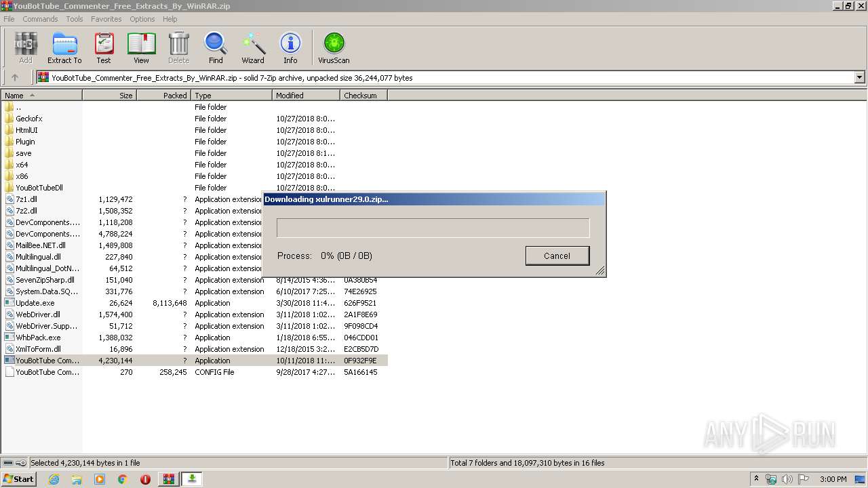Select the Plugin folder
Viewport: 868px width, 488px height.
[25, 142]
